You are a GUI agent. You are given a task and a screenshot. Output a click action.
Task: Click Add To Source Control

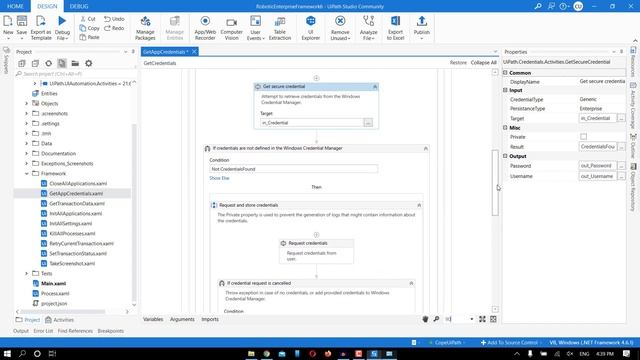[x=509, y=342]
